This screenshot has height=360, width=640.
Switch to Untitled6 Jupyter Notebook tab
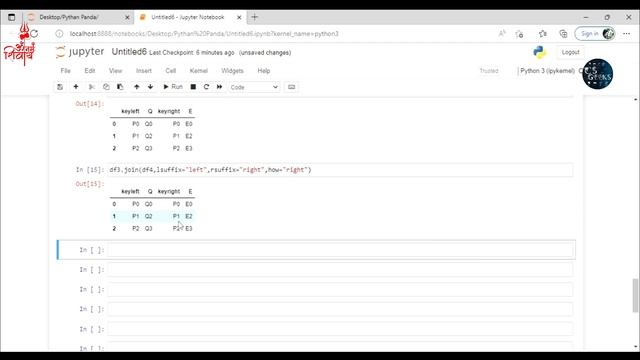click(188, 17)
